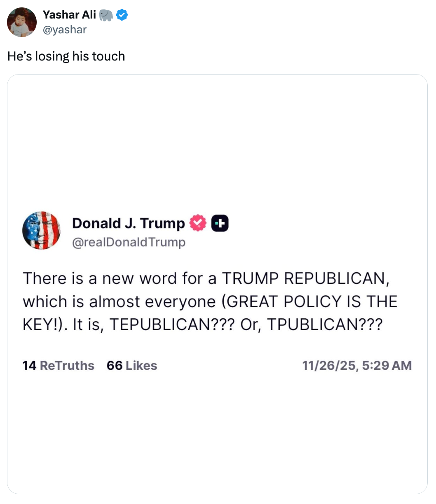Screen dimensions: 436x504
Task: Click the @realDonaldTrump handle
Action: 129,242
